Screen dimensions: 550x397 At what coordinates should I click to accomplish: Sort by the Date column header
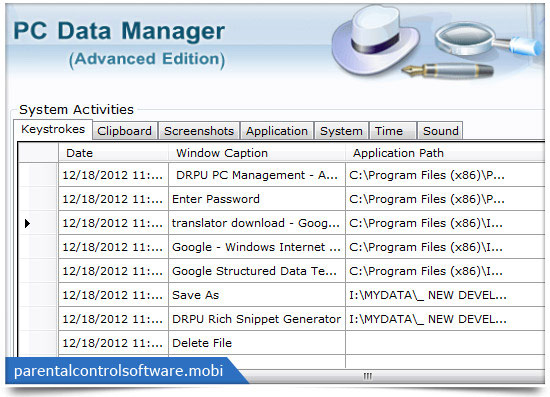tap(113, 153)
